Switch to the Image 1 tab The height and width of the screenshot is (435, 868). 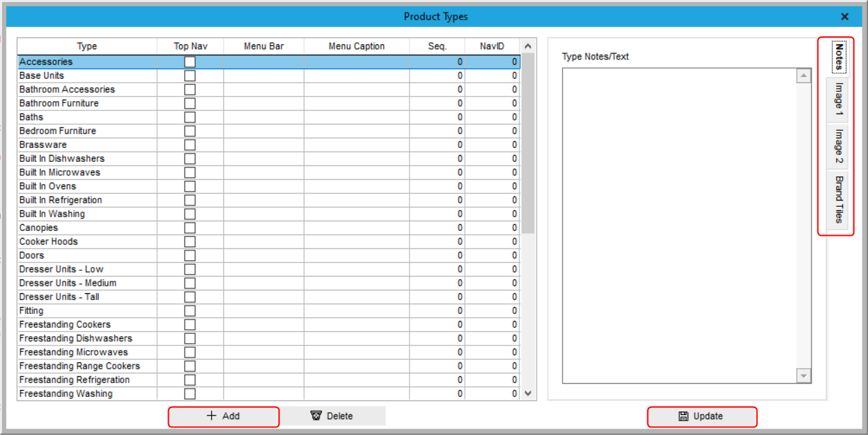tap(837, 98)
